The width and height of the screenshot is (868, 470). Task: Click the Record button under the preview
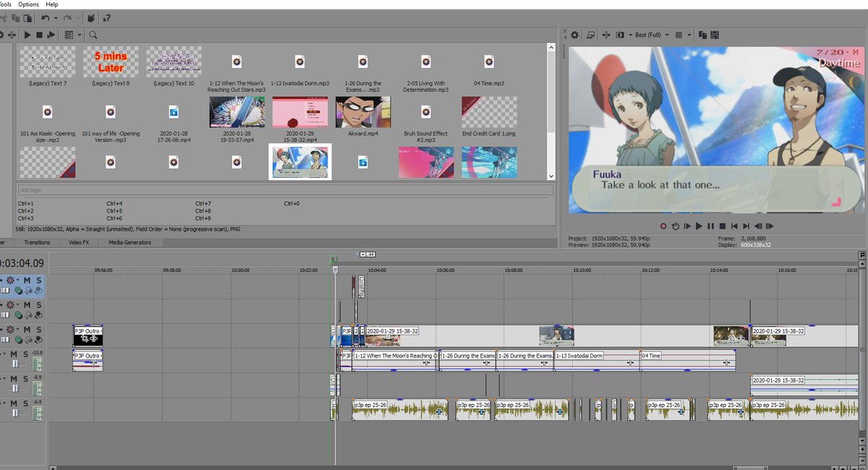(663, 226)
